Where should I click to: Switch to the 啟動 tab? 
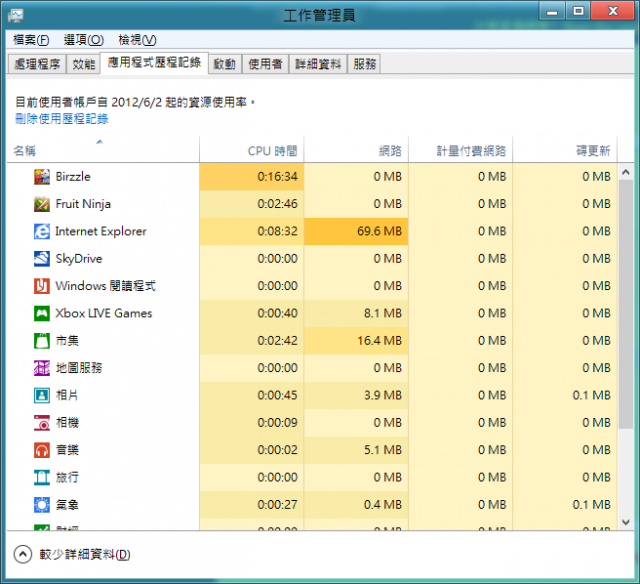225,64
